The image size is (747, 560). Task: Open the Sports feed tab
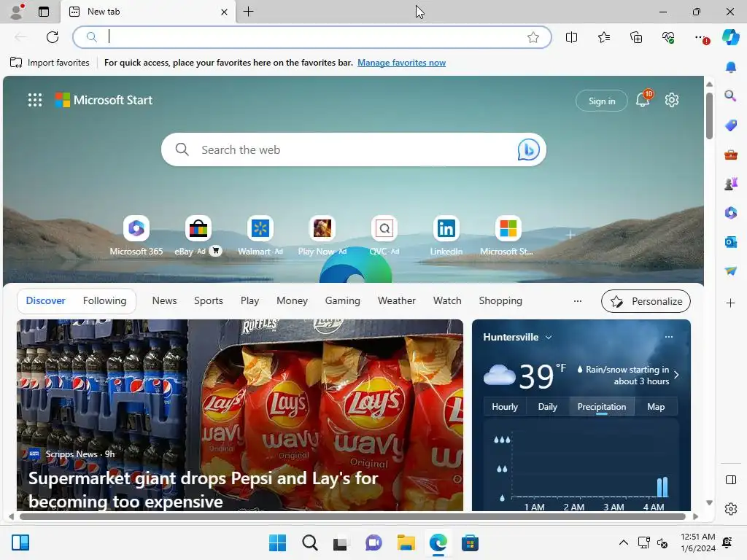point(208,301)
